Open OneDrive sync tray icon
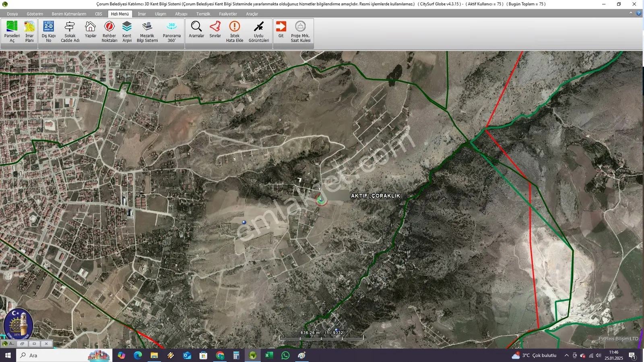 click(x=583, y=355)
